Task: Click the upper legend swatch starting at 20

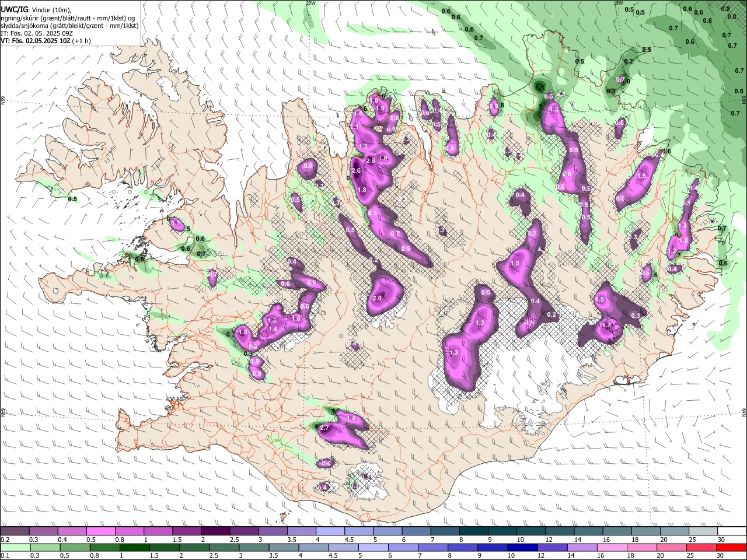Action: (x=674, y=531)
